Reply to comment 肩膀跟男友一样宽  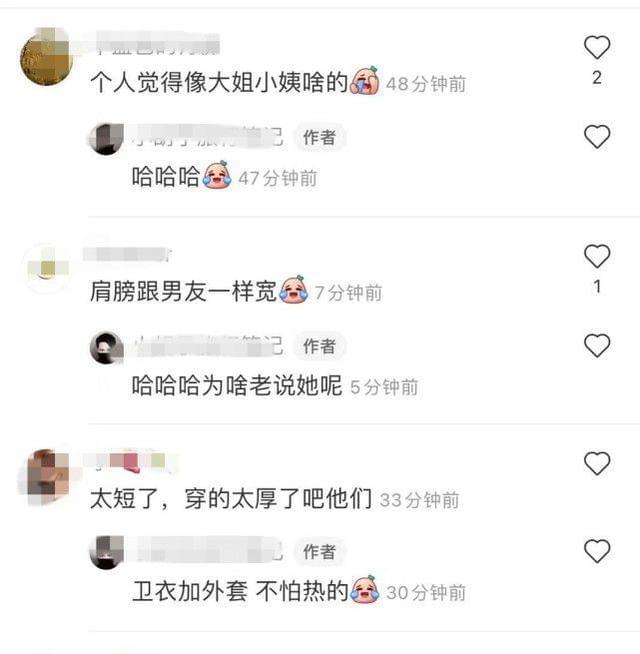[183, 291]
